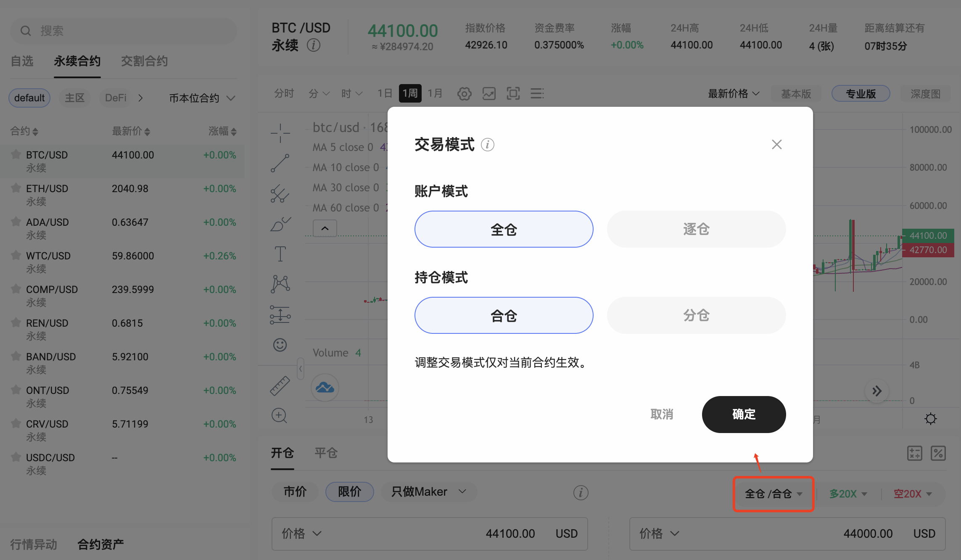Image resolution: width=961 pixels, height=560 pixels.
Task: Click the trading mode info icon
Action: coord(487,145)
